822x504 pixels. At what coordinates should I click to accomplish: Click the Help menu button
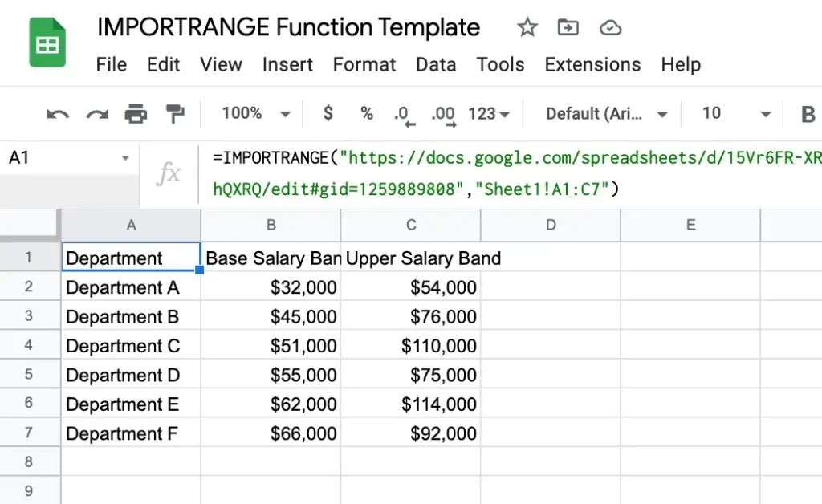pyautogui.click(x=681, y=64)
